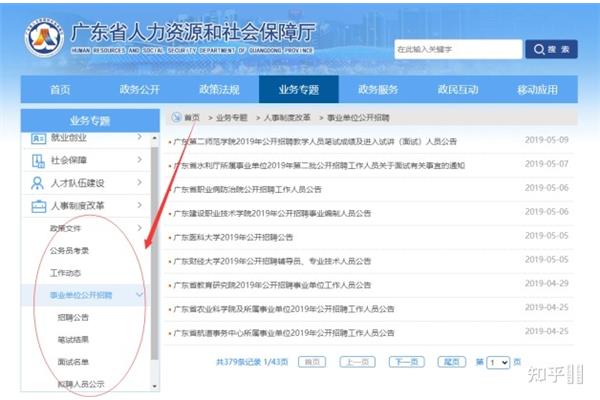
Task: Click the sidebar scroll down arrow
Action: [x=155, y=386]
